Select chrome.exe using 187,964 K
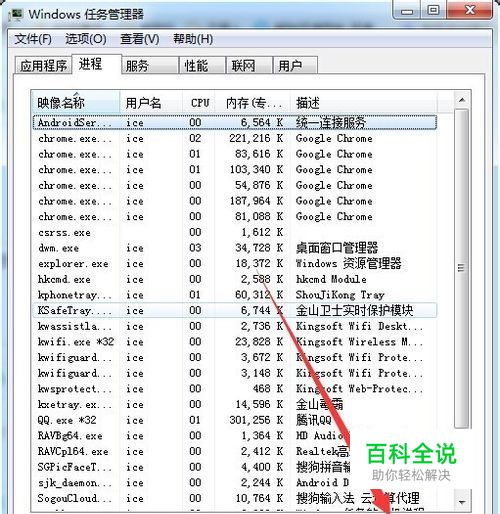The height and width of the screenshot is (514, 500). tap(235, 201)
